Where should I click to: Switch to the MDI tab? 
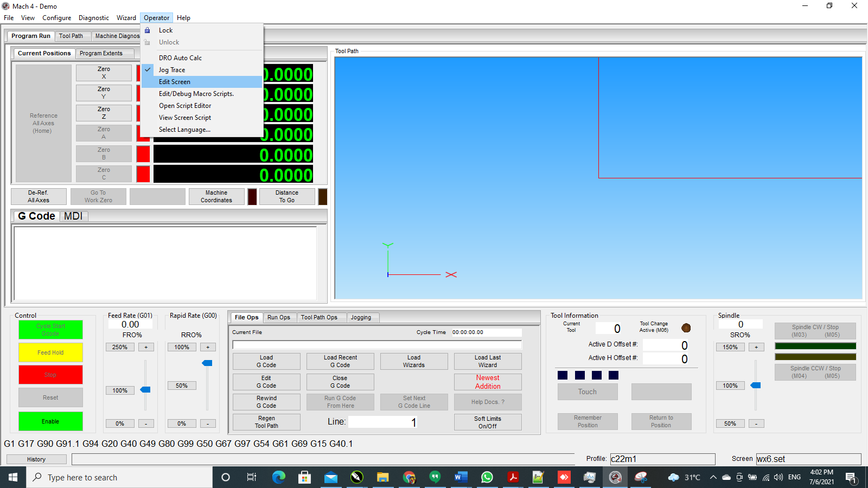(x=73, y=216)
